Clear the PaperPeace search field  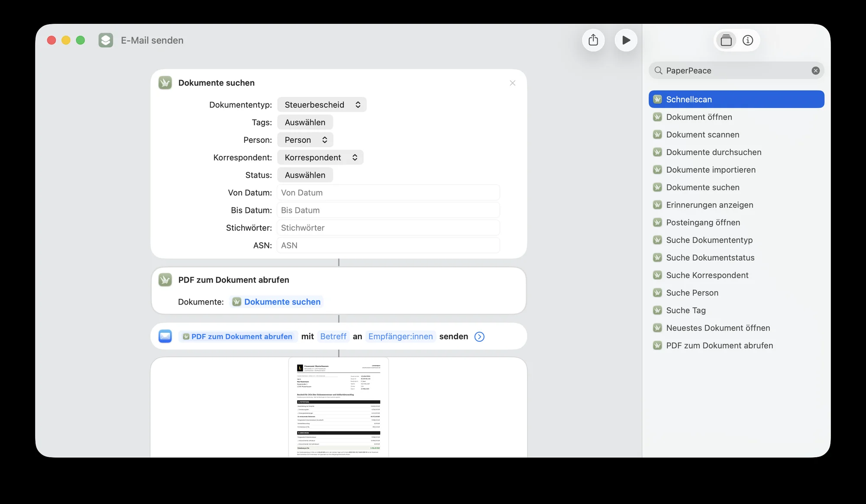[x=815, y=71]
